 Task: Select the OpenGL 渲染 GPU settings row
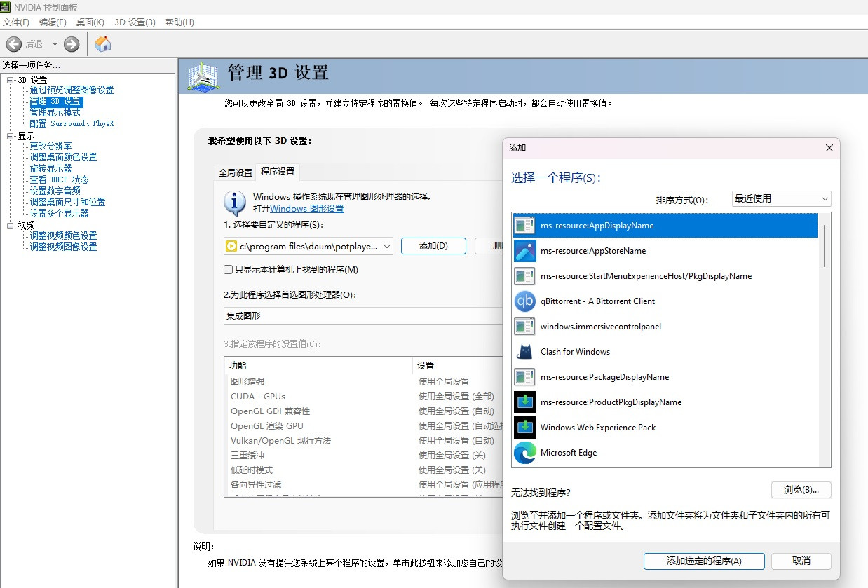365,426
